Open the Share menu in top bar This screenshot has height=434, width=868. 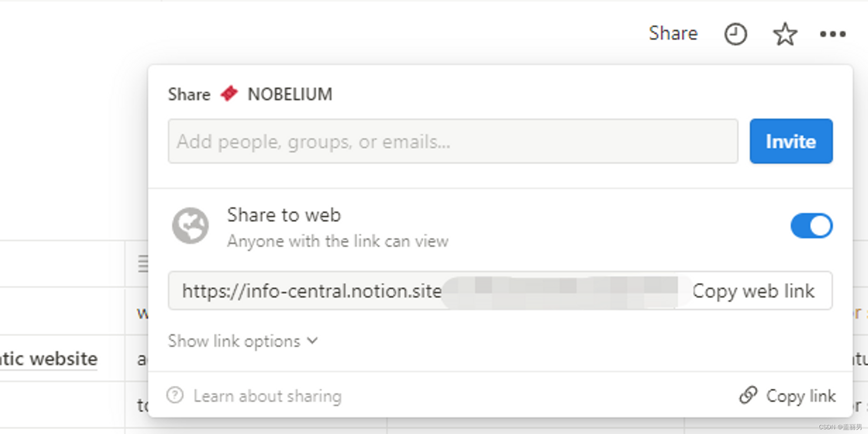coord(673,33)
